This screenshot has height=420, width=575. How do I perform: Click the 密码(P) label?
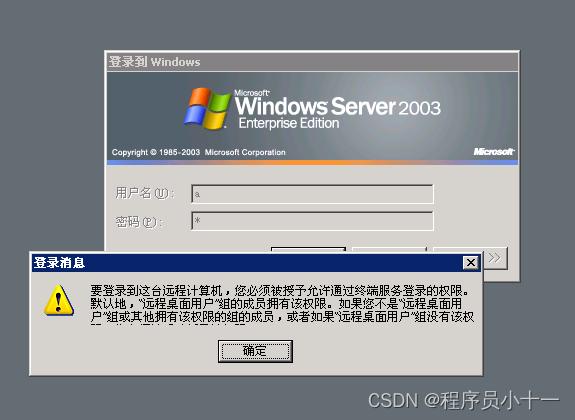click(x=139, y=222)
